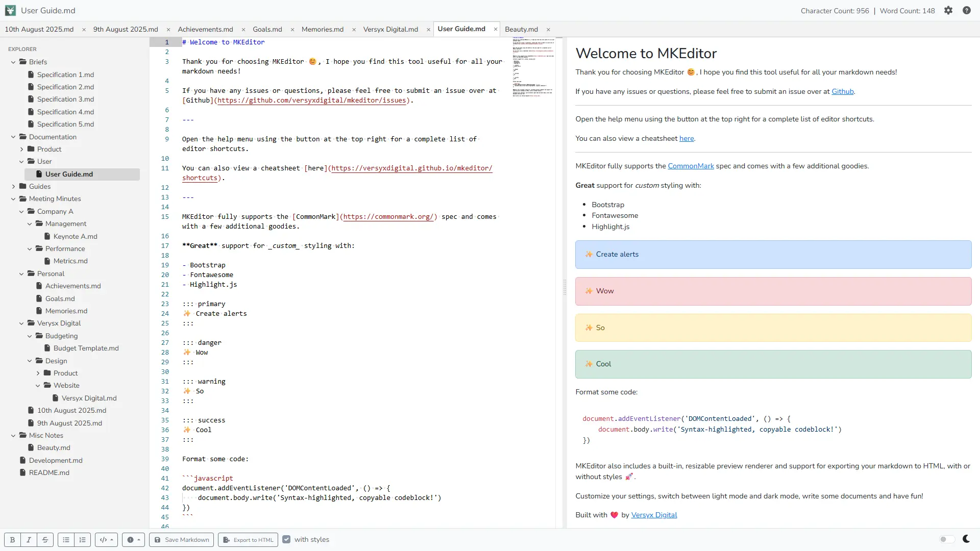Open Versyx Digital.md in explorer tree

[89, 398]
